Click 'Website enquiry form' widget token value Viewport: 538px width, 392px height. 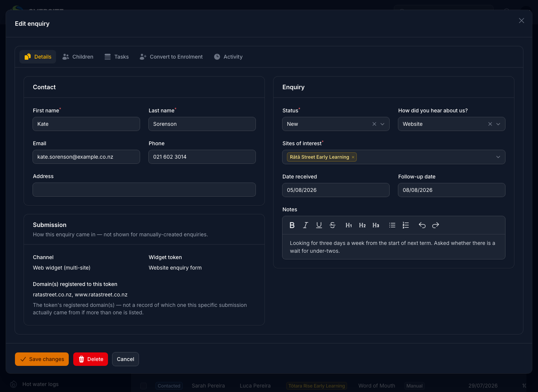(x=175, y=268)
